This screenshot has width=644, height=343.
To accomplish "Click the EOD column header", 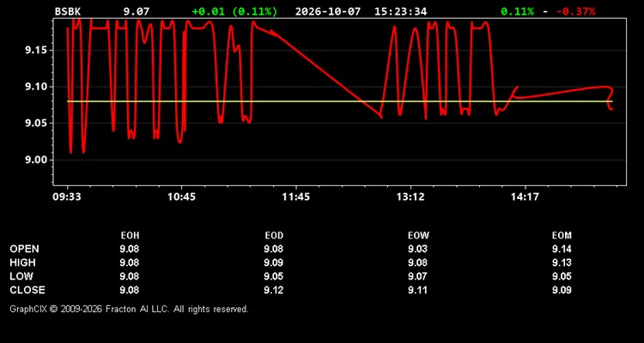I will (274, 236).
